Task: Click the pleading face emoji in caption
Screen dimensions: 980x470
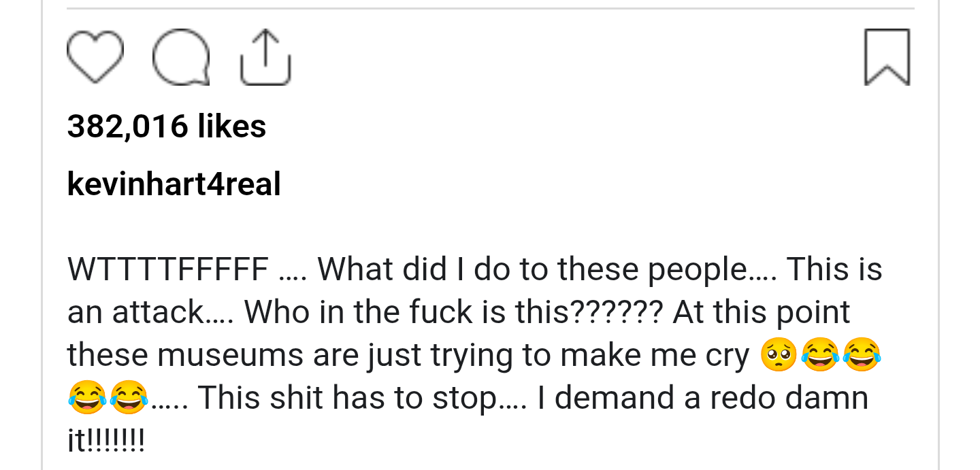Action: tap(778, 356)
